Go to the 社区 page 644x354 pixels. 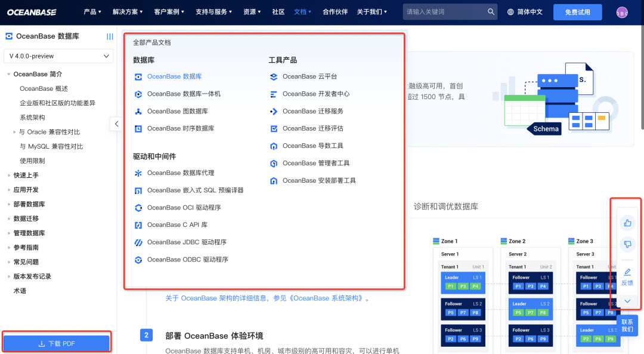pos(278,12)
